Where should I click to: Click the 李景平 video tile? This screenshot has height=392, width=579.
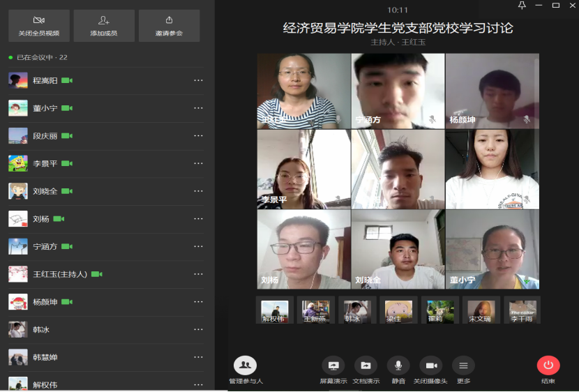pos(304,169)
